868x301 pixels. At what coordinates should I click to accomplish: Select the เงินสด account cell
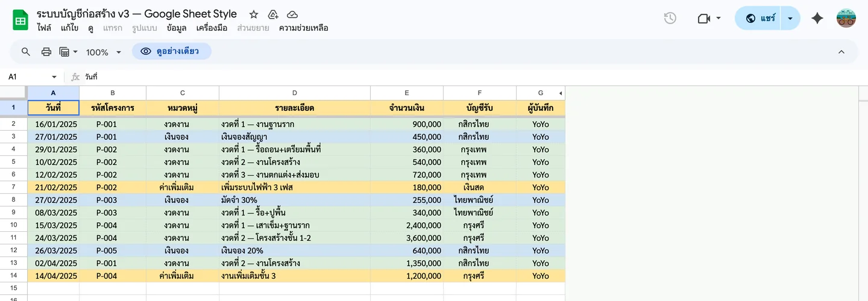480,187
